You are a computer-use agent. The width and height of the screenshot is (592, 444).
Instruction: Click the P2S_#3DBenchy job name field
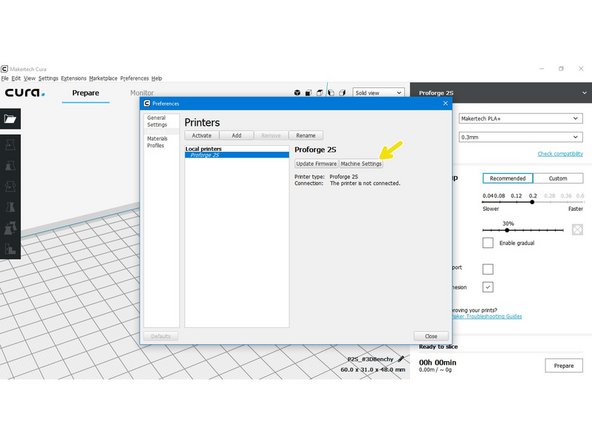[x=370, y=359]
